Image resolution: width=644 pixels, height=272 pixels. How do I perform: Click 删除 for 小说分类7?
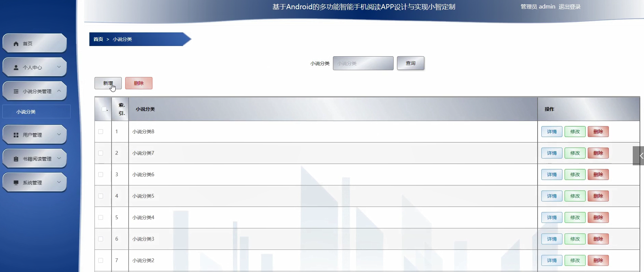pyautogui.click(x=598, y=153)
